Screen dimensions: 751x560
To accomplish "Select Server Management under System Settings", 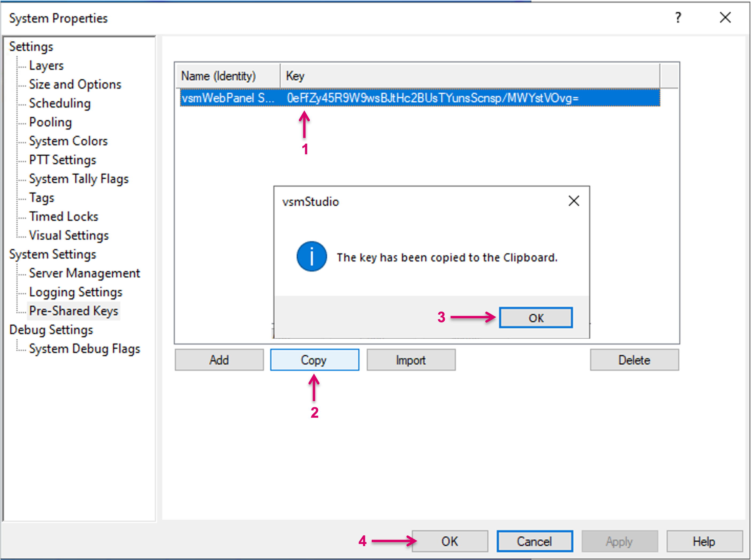I will [84, 273].
